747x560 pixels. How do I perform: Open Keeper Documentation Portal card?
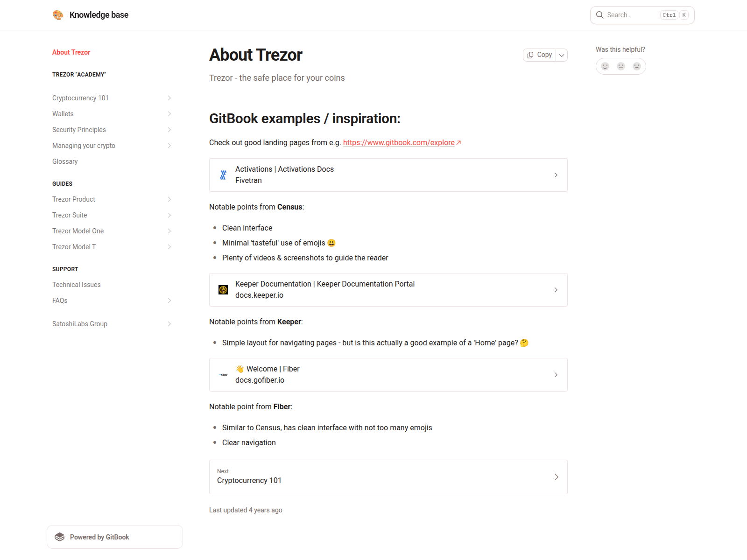coord(388,290)
